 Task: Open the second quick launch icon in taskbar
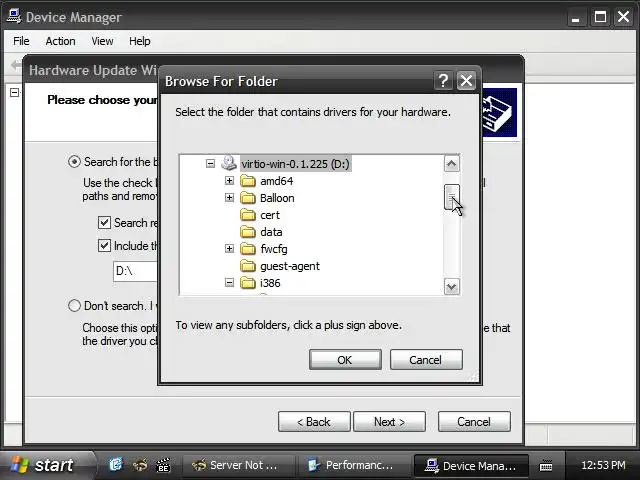(140, 464)
